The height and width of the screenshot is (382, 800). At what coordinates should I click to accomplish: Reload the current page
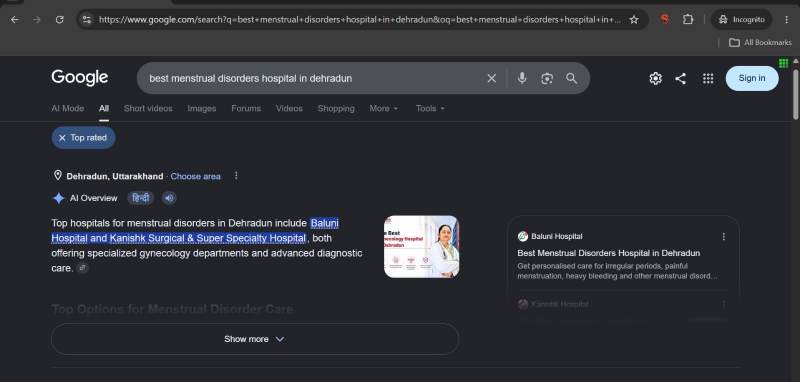60,20
